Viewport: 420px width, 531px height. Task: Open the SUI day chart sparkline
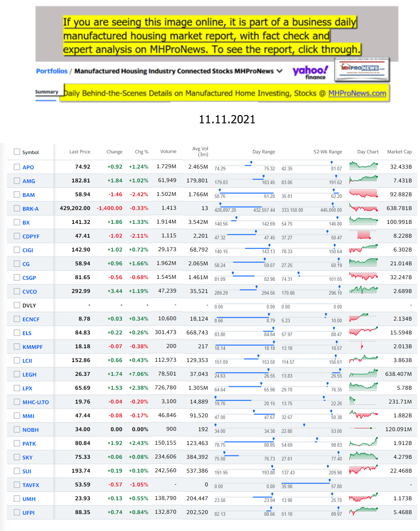(363, 470)
